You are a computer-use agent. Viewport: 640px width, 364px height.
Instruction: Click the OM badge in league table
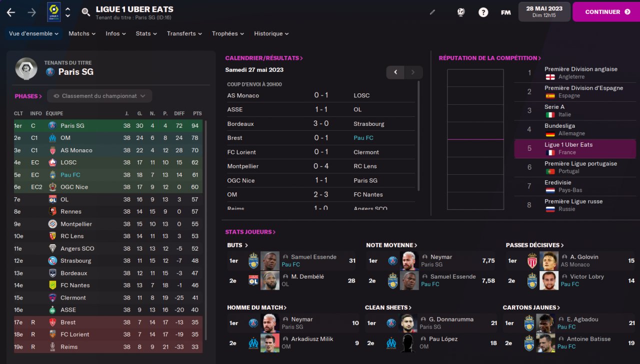click(x=52, y=138)
